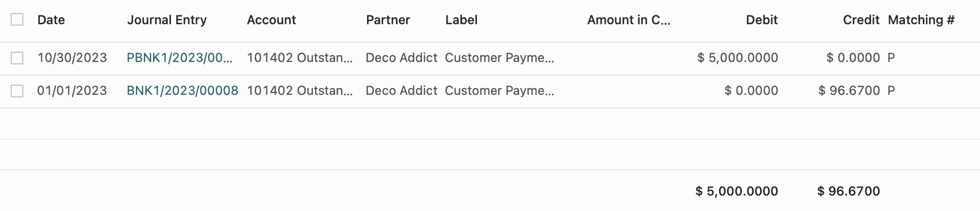This screenshot has width=980, height=211.
Task: Sort by Partner column header
Action: 388,20
